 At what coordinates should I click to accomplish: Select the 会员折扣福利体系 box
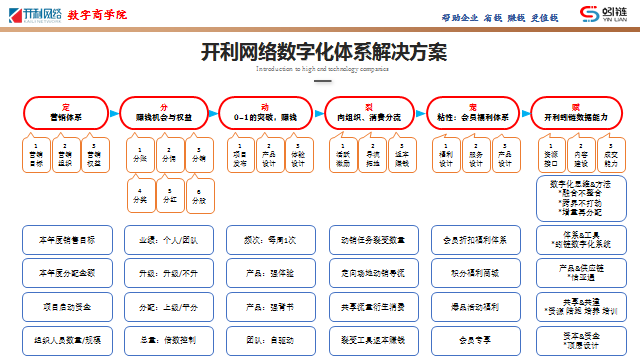476,240
